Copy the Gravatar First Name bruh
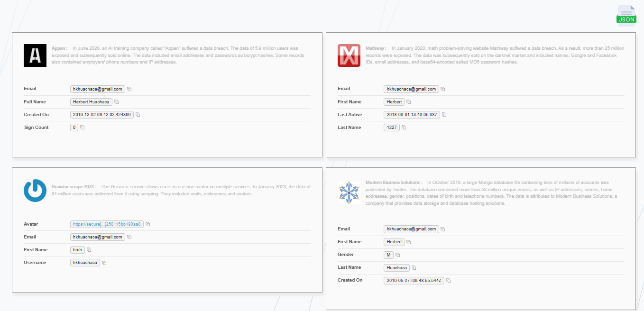Viewport: 644px width, 311px height. 89,250
